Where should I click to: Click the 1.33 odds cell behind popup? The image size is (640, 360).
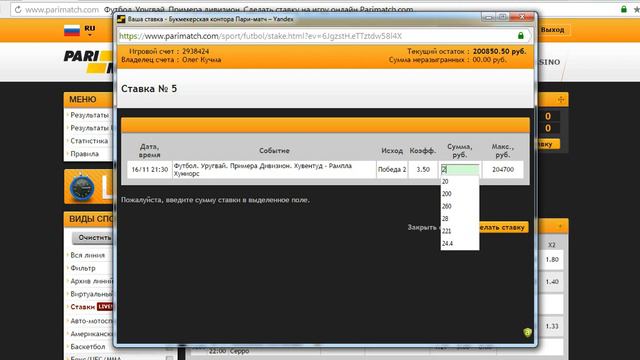click(552, 326)
